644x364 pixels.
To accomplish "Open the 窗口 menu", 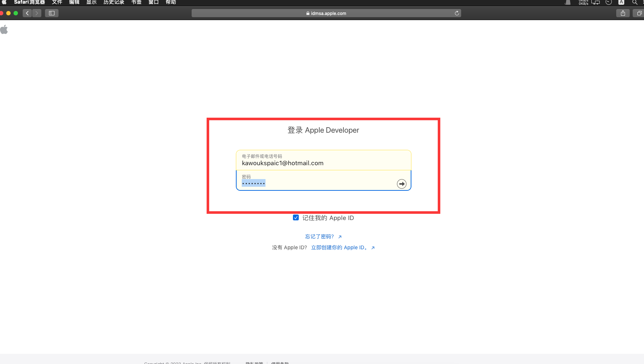I will click(154, 2).
